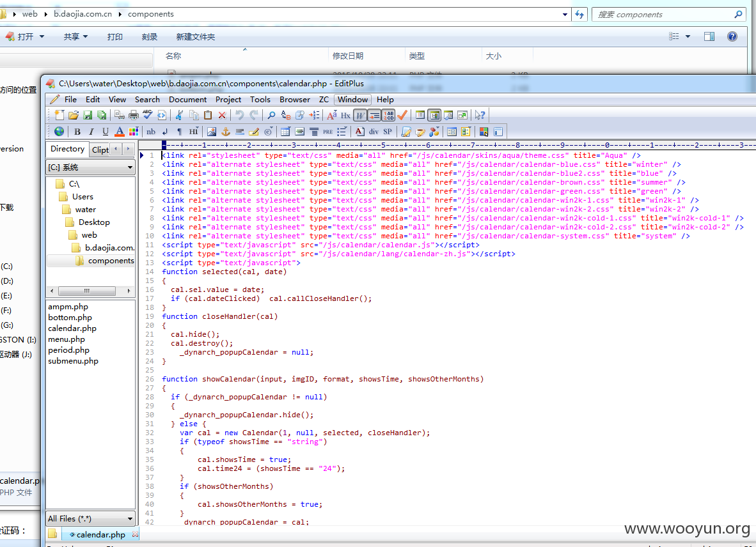Click the red X Delete icon
The image size is (756, 547).
(222, 115)
